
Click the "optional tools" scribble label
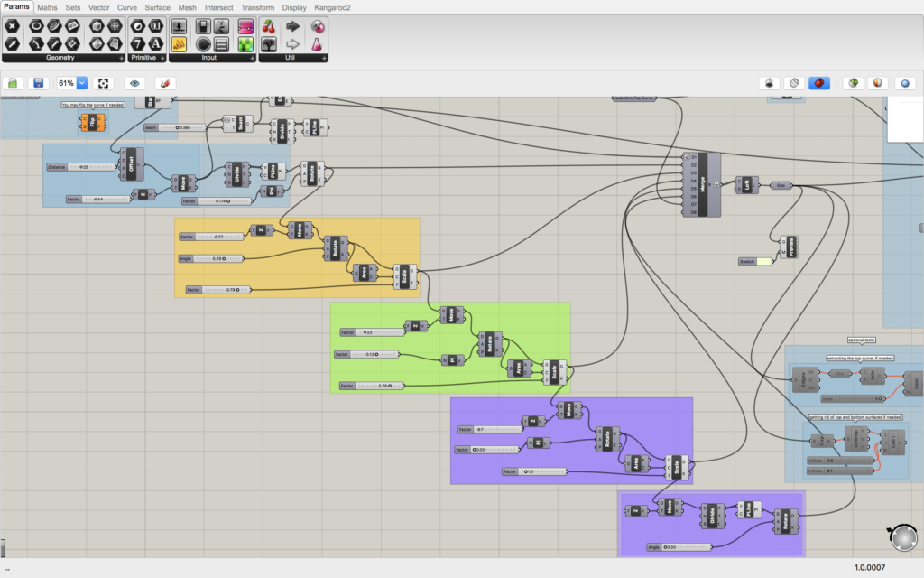(861, 340)
